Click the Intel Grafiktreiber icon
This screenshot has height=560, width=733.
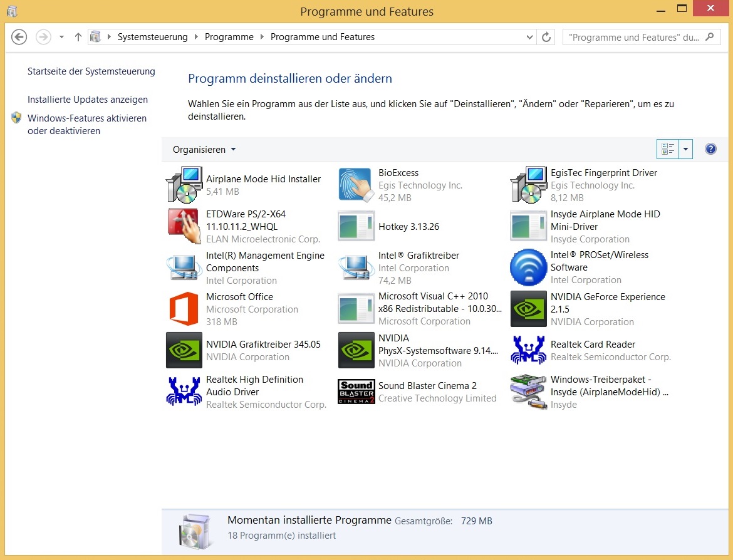tap(356, 267)
